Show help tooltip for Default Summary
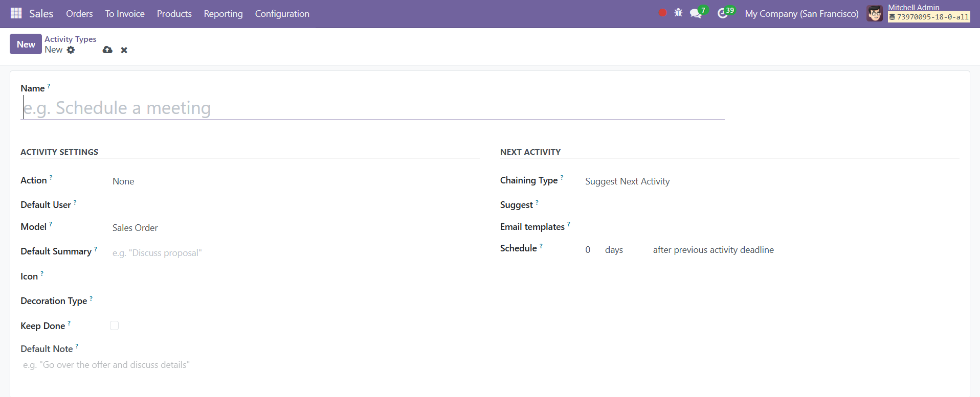 [x=96, y=249]
